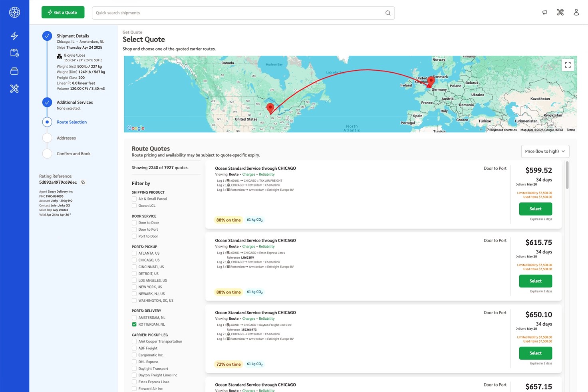Toggle the map fullscreen view icon
The height and width of the screenshot is (392, 588).
[568, 65]
